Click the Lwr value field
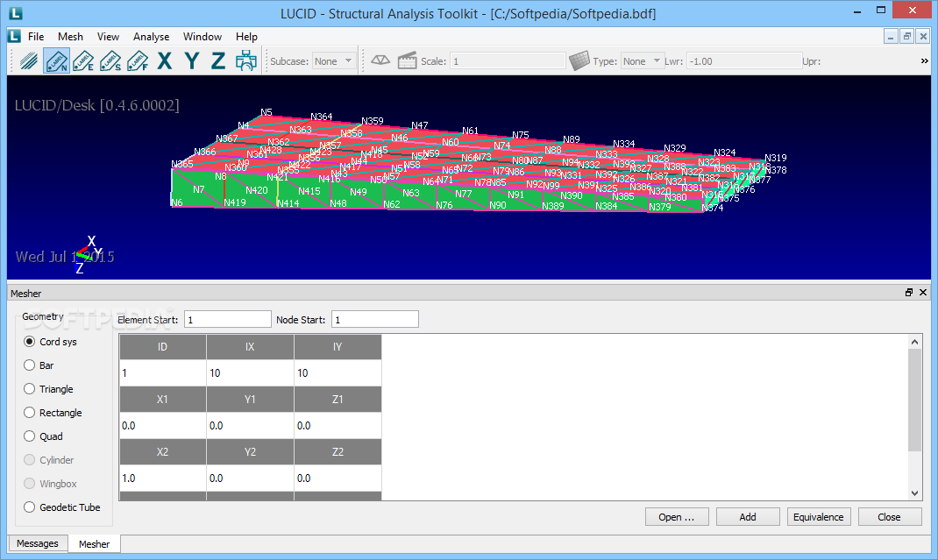The width and height of the screenshot is (938, 560). (x=743, y=61)
